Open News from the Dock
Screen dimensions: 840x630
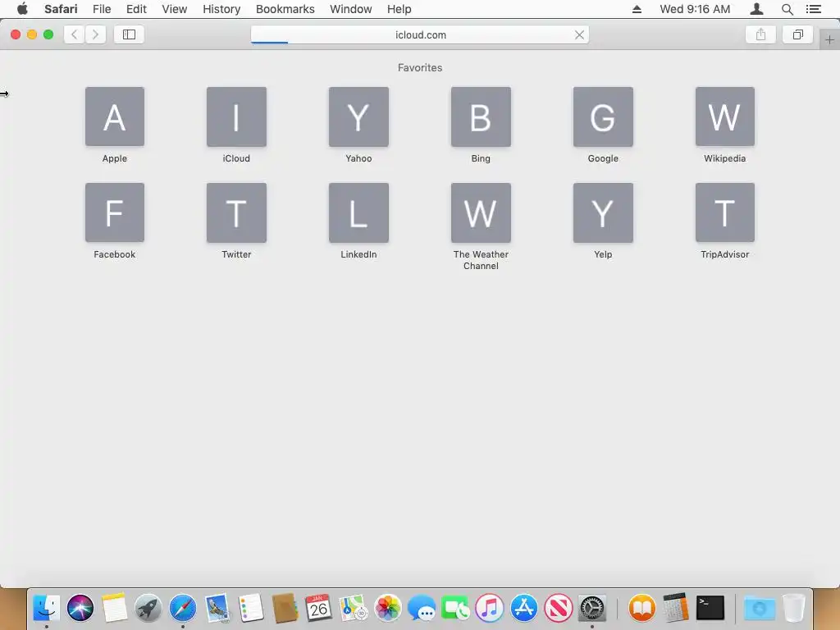[x=558, y=608]
